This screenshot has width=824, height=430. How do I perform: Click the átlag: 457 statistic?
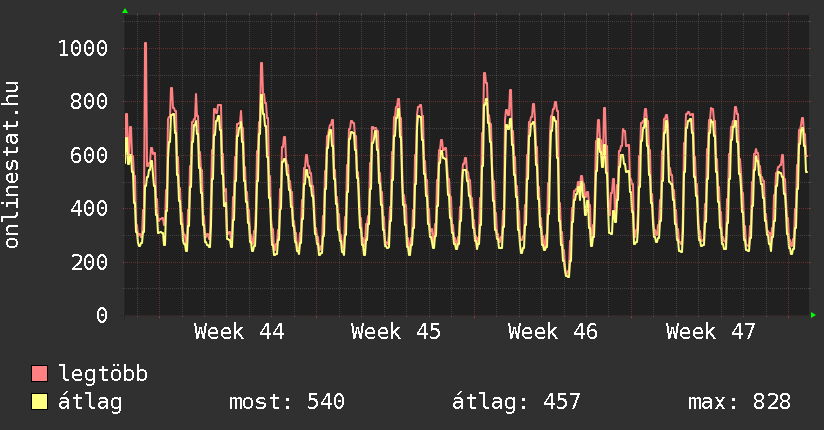point(517,402)
